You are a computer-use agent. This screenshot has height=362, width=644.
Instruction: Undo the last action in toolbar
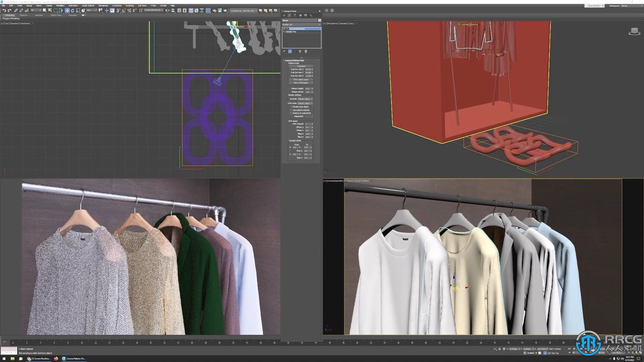coord(4,10)
